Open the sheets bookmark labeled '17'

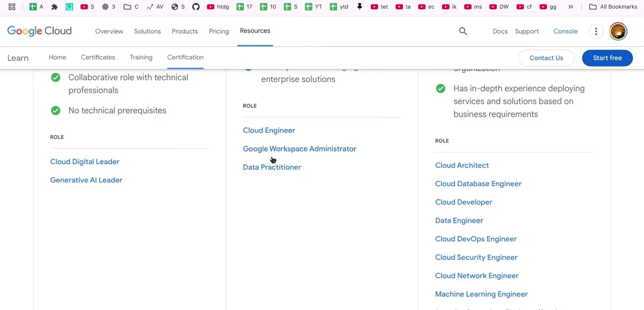point(245,7)
